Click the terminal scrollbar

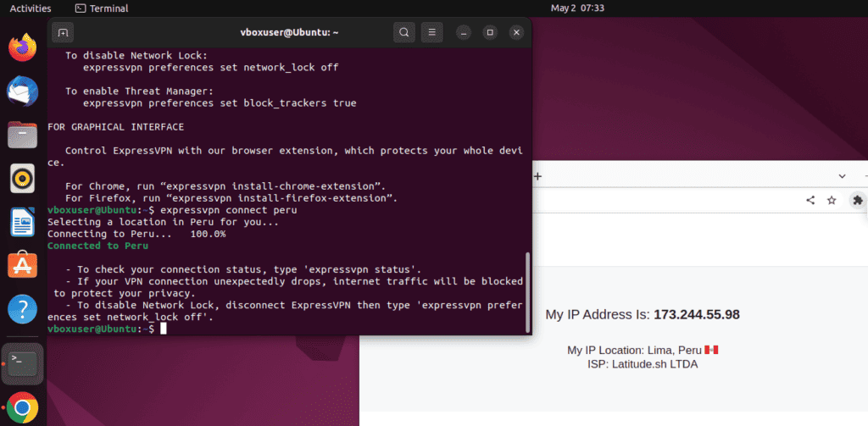(527, 292)
